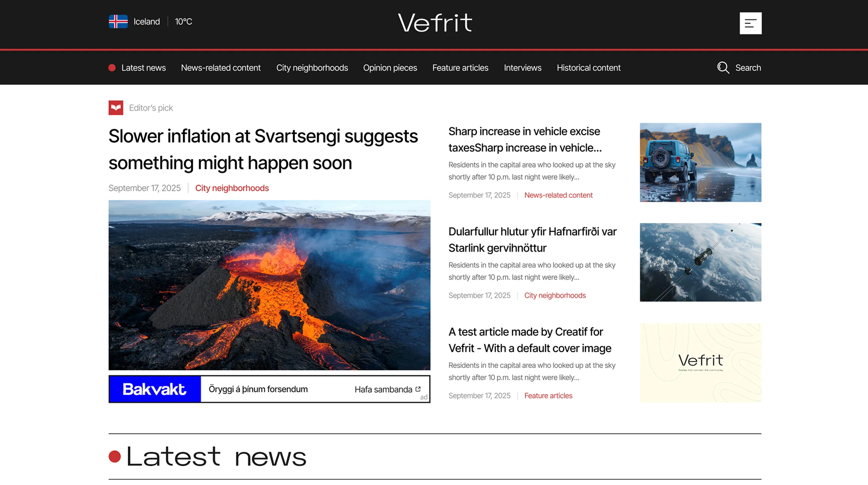Open News-related content menu item

tap(221, 68)
